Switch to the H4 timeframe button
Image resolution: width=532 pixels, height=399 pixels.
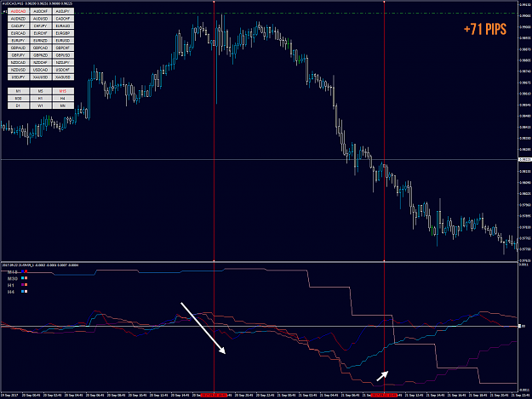click(63, 99)
